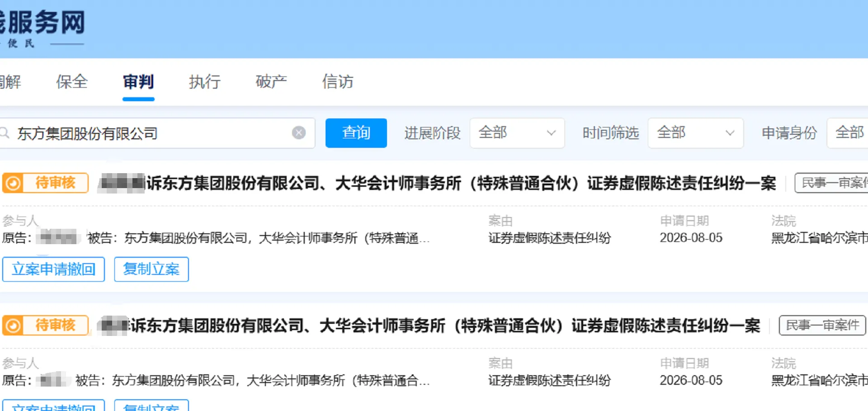Click the blue 查询 button
868x411 pixels.
[x=356, y=133]
